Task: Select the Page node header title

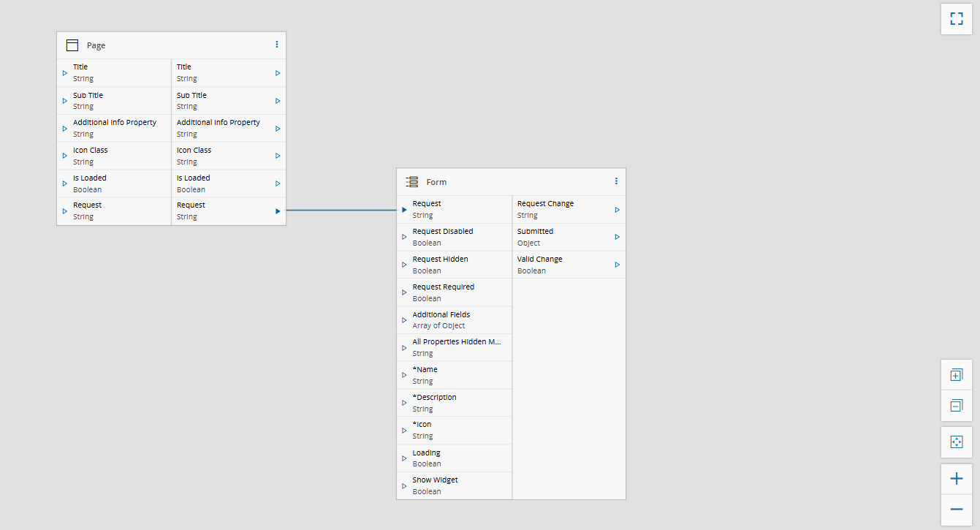Action: click(x=96, y=45)
